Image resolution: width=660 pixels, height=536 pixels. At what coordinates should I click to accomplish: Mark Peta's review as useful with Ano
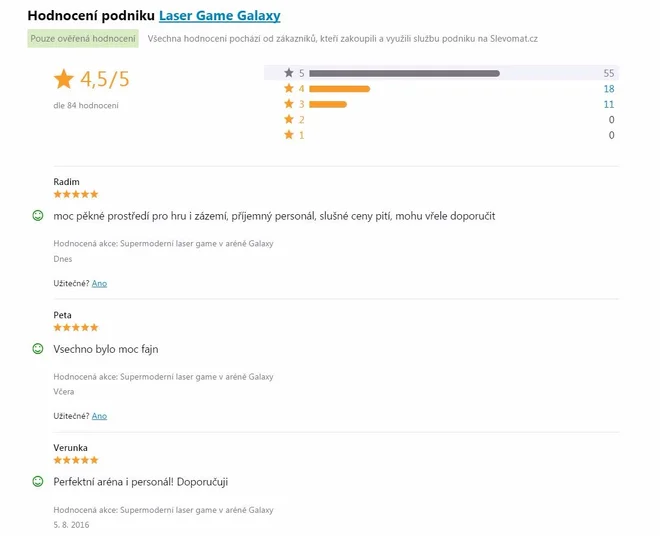99,416
